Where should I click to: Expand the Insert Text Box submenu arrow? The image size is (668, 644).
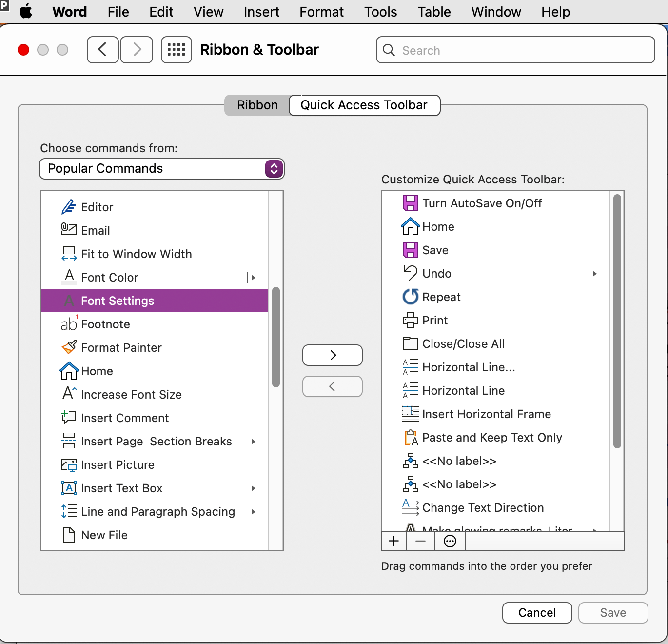pyautogui.click(x=253, y=488)
